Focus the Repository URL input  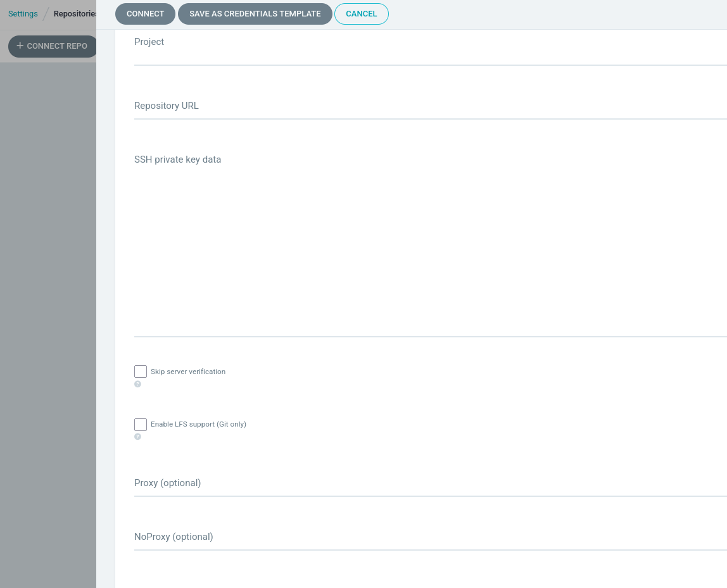tap(429, 106)
